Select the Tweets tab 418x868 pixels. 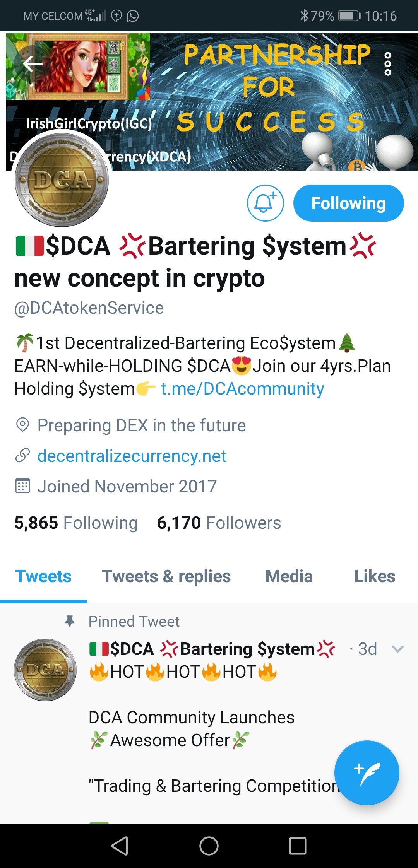coord(43,576)
